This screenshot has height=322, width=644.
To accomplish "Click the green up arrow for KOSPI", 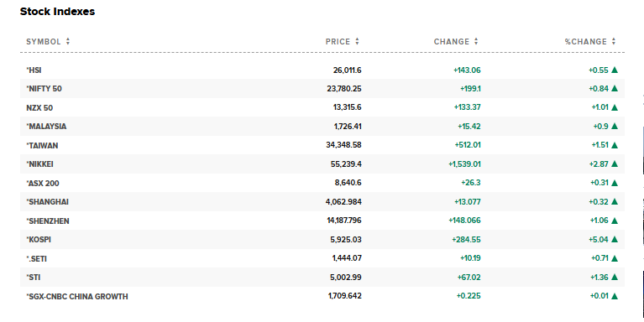I will (x=615, y=239).
